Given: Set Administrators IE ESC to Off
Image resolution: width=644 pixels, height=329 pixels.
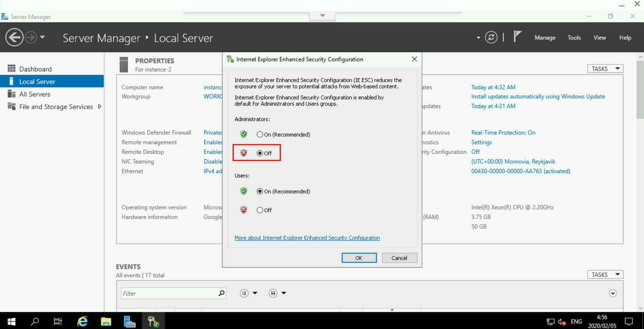Looking at the screenshot, I should [x=264, y=153].
